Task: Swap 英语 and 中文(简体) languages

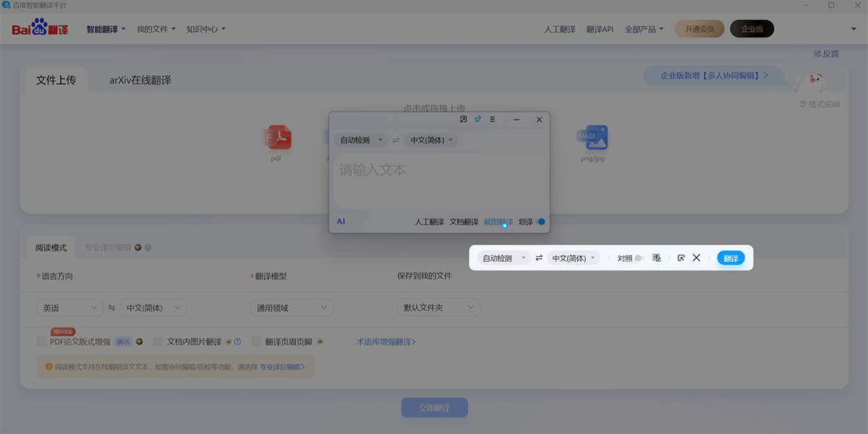Action: 111,307
